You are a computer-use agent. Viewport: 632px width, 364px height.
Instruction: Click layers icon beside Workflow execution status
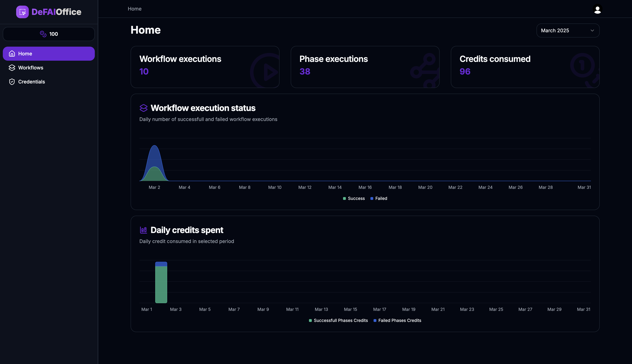click(x=143, y=108)
